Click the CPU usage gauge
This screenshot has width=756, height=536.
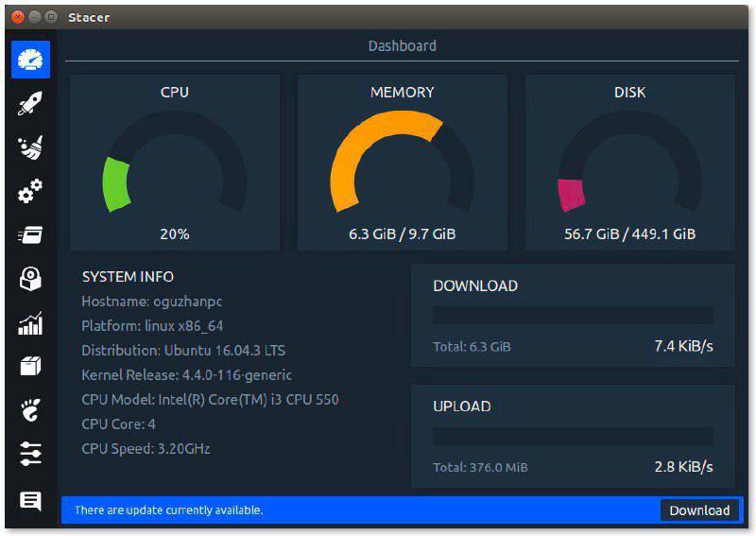click(175, 162)
